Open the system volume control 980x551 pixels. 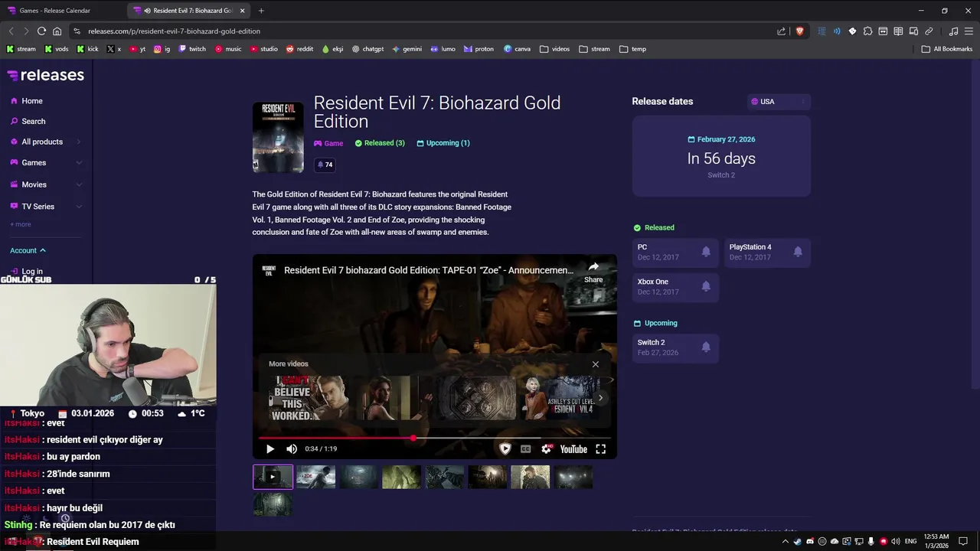pyautogui.click(x=896, y=541)
